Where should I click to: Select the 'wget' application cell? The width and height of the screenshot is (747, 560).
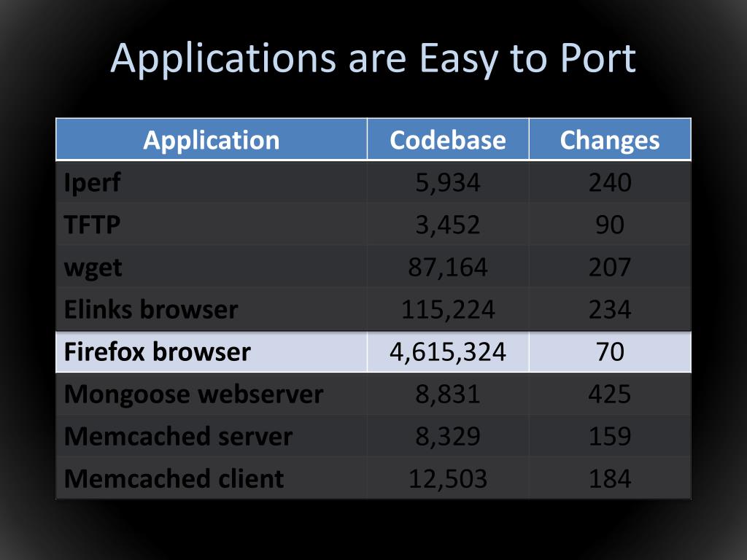point(212,267)
